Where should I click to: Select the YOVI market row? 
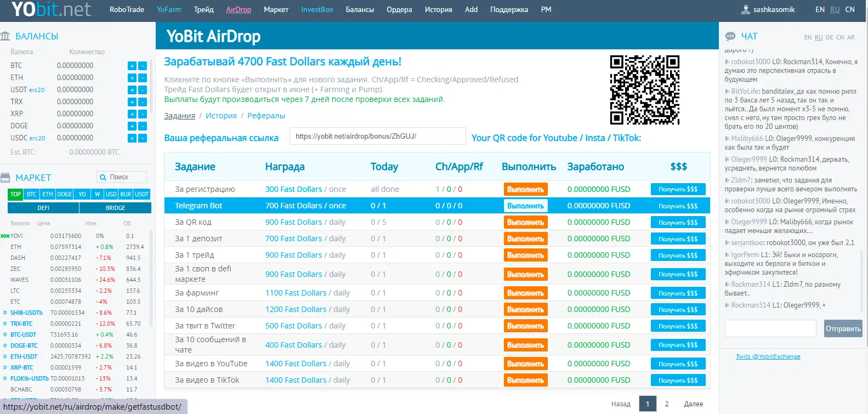pyautogui.click(x=77, y=236)
